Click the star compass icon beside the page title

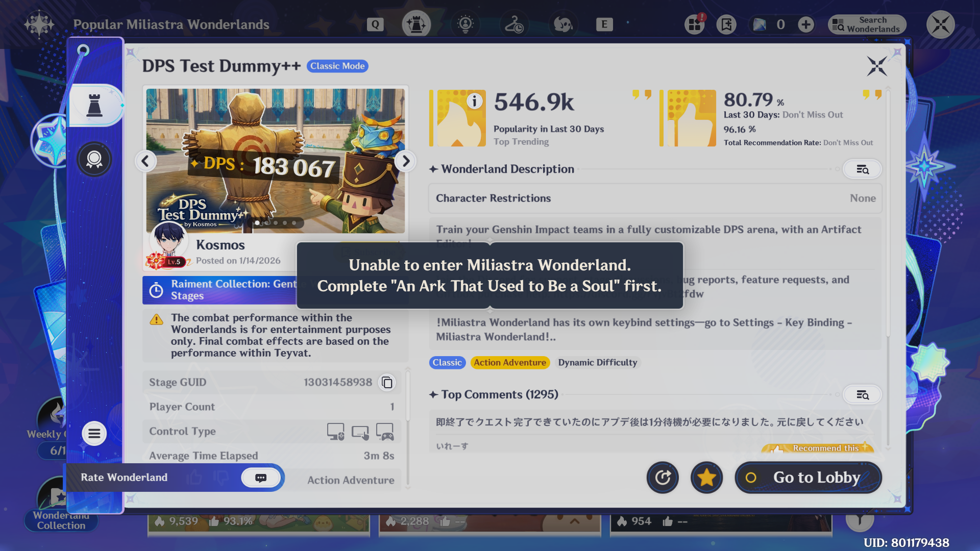39,24
